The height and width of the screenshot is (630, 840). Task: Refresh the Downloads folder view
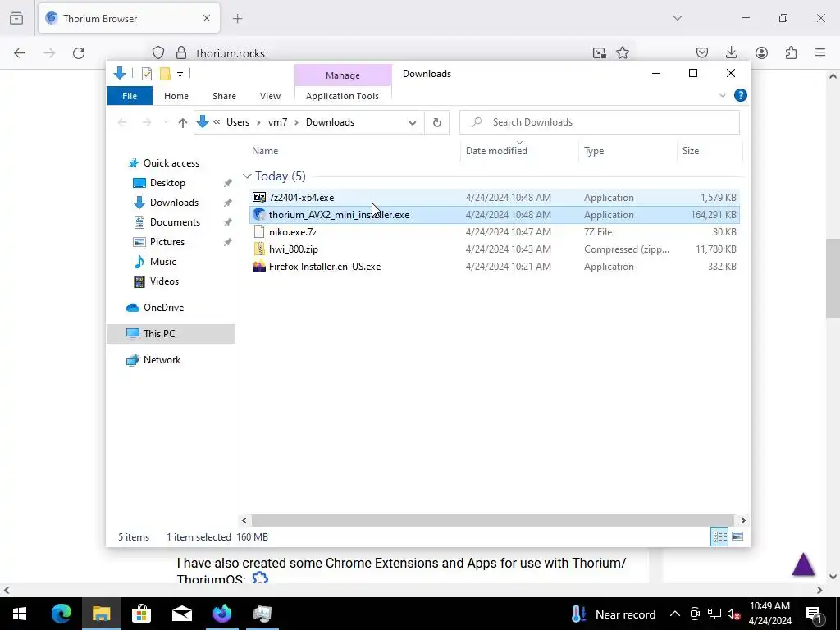[437, 123]
